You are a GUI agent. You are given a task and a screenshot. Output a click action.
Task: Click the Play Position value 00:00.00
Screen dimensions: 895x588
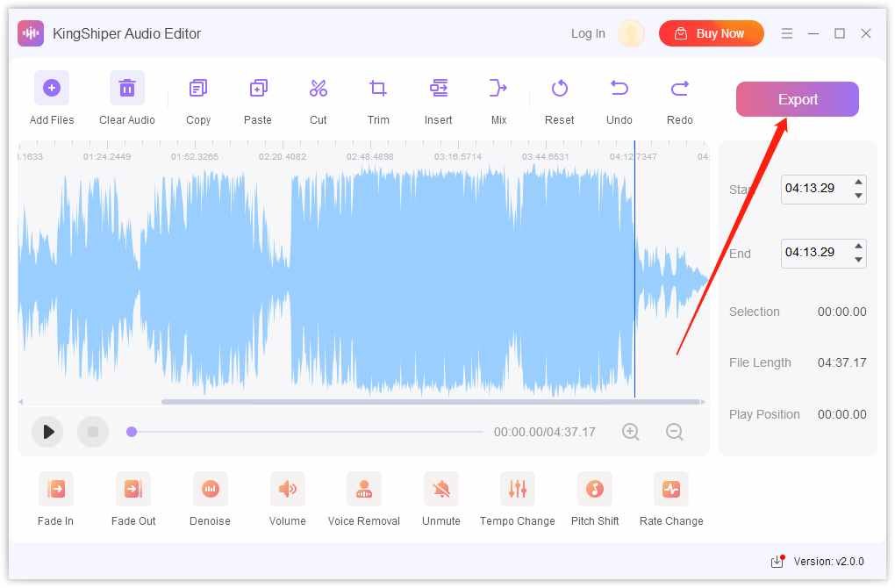[x=842, y=415]
